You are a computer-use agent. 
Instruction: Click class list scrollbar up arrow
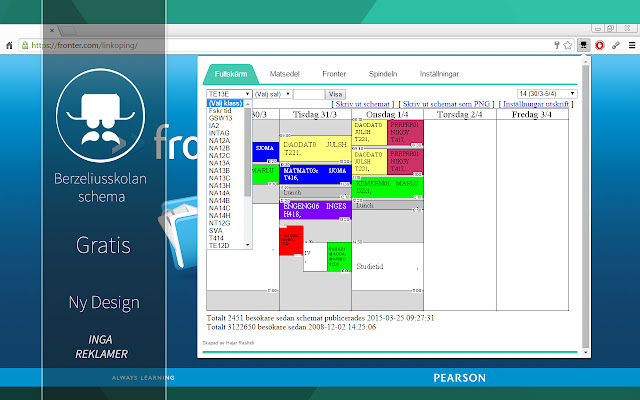pos(248,104)
